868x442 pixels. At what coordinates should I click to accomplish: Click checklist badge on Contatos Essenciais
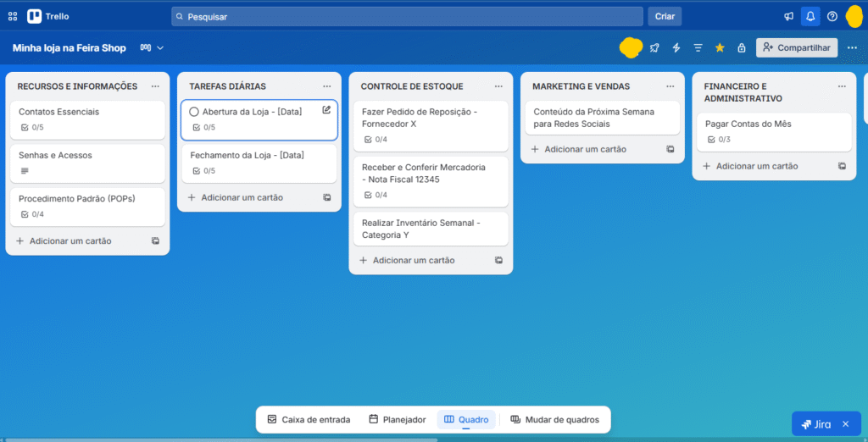click(32, 127)
